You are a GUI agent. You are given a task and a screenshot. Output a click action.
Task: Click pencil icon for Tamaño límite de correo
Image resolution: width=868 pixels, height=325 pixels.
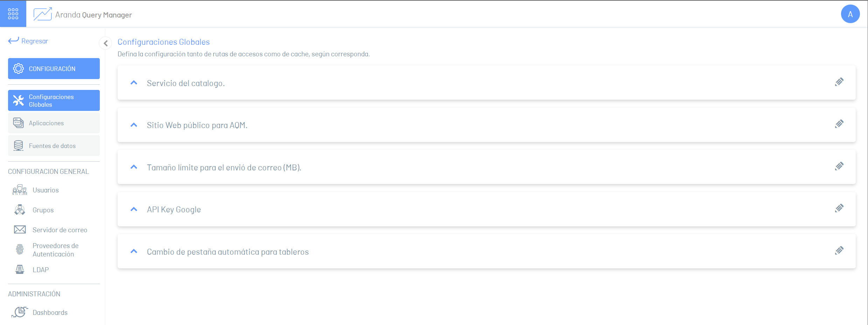coord(839,167)
